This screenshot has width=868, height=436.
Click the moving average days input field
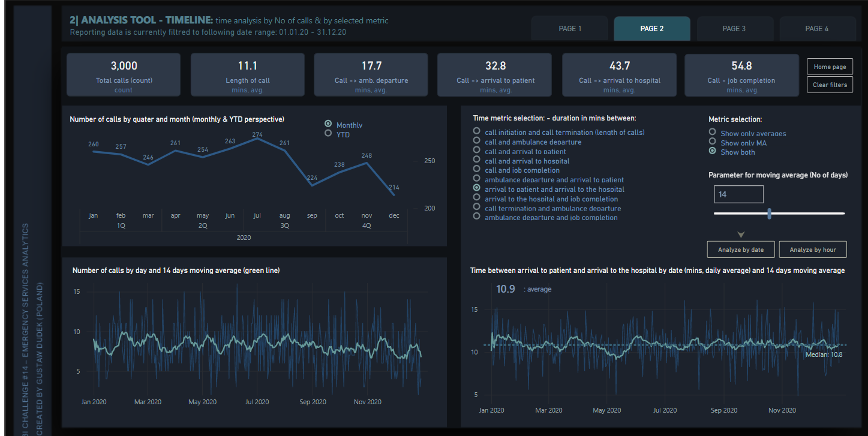[x=738, y=194]
